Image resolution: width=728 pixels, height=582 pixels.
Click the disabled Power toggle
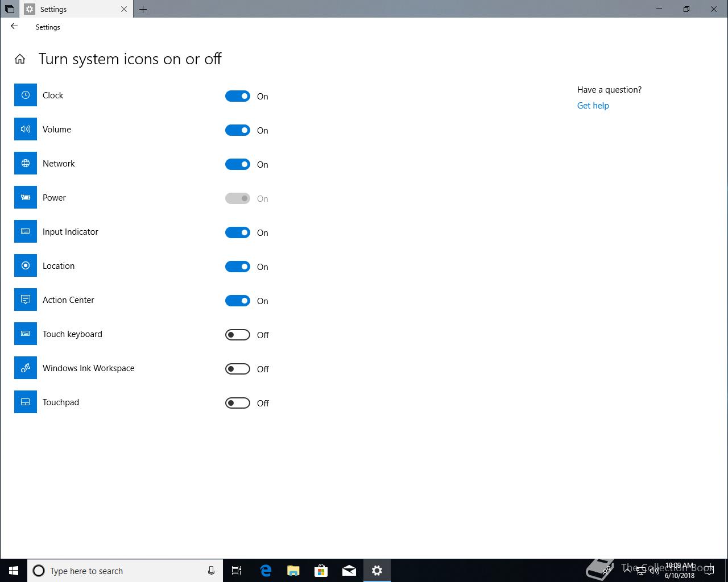tap(238, 198)
